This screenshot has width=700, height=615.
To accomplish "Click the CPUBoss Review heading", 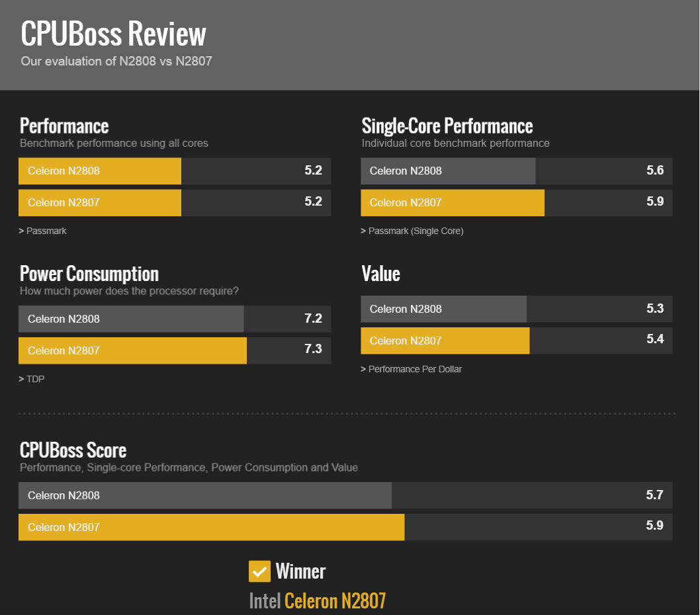I will click(113, 34).
